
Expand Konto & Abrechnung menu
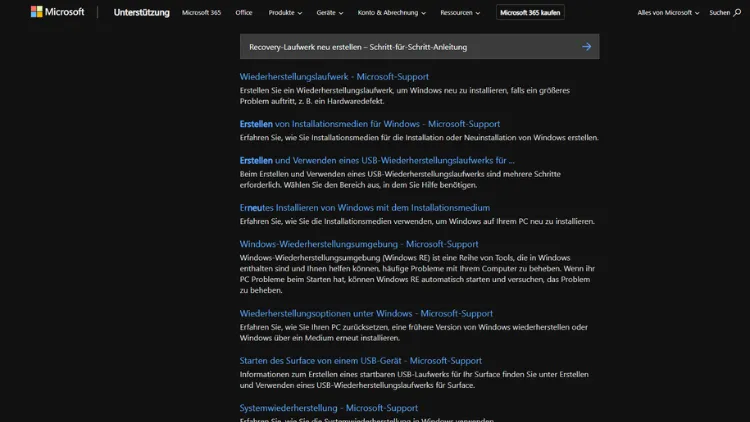pos(393,13)
